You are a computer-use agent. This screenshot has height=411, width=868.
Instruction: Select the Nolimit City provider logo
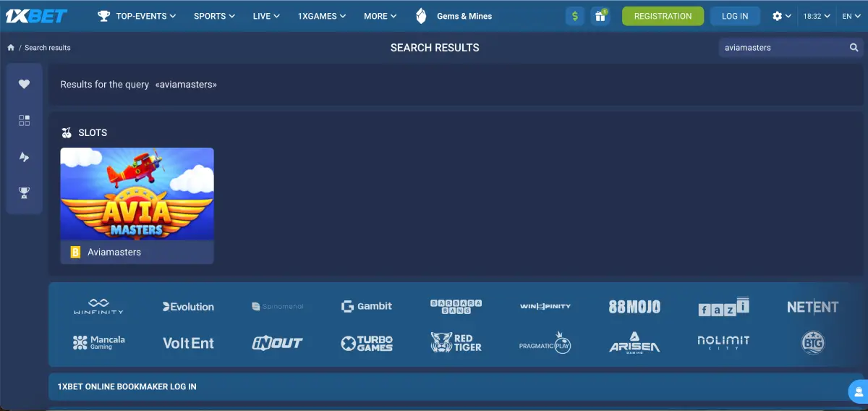click(x=723, y=342)
